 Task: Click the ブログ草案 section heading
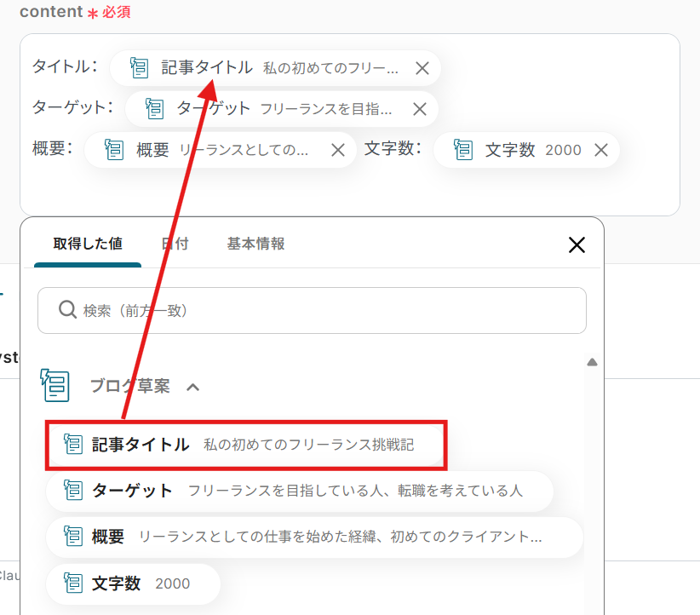pos(130,387)
